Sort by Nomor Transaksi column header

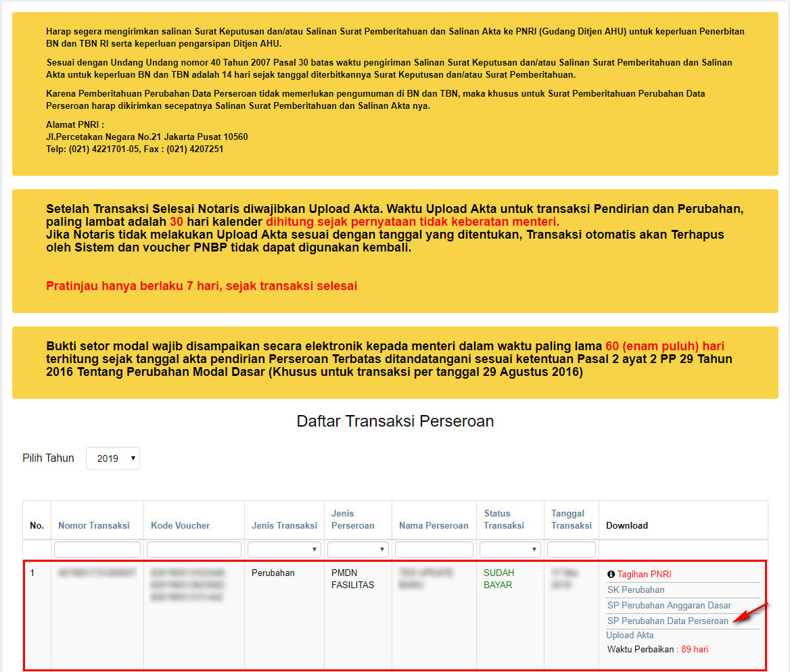93,525
